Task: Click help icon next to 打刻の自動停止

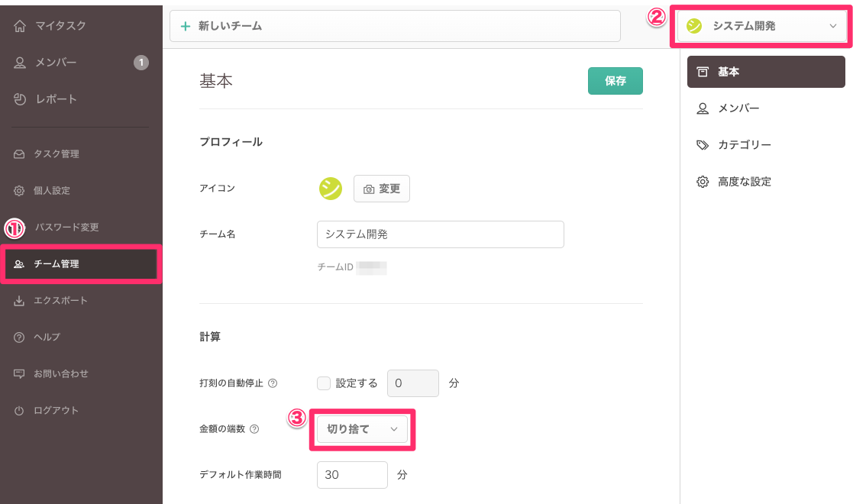Action: tap(273, 383)
